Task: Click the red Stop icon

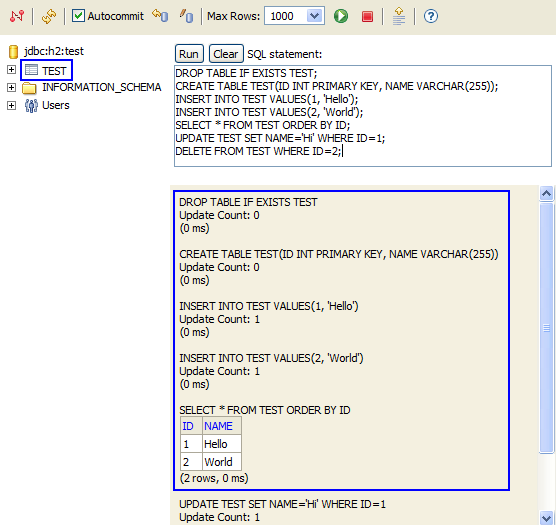Action: (367, 16)
